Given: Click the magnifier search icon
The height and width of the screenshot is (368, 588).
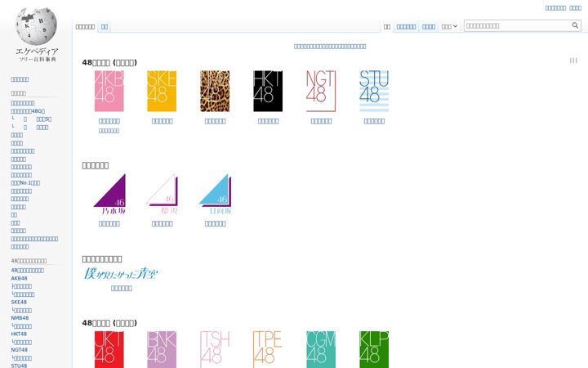Looking at the screenshot, I should pos(575,25).
